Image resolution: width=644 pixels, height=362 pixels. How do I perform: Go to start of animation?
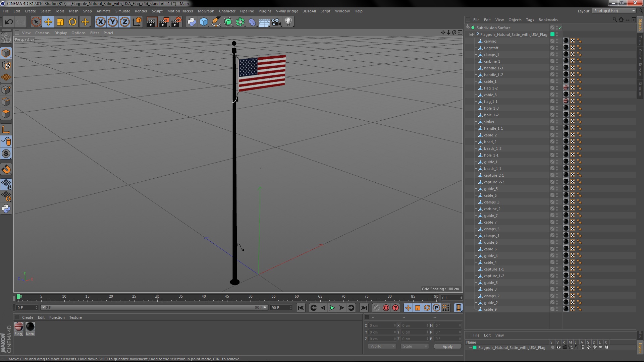[301, 308]
